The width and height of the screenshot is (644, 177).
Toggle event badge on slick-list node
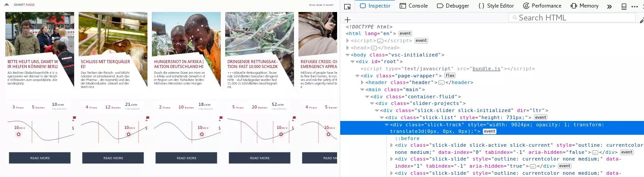[541, 117]
